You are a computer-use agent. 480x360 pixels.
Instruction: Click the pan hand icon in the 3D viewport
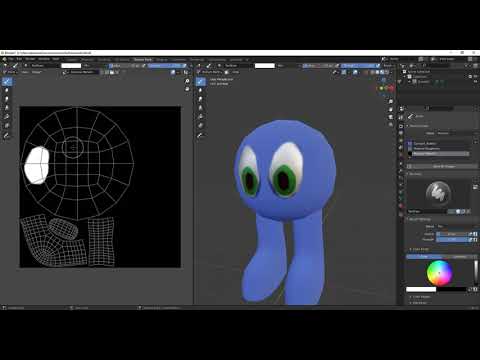(391, 109)
